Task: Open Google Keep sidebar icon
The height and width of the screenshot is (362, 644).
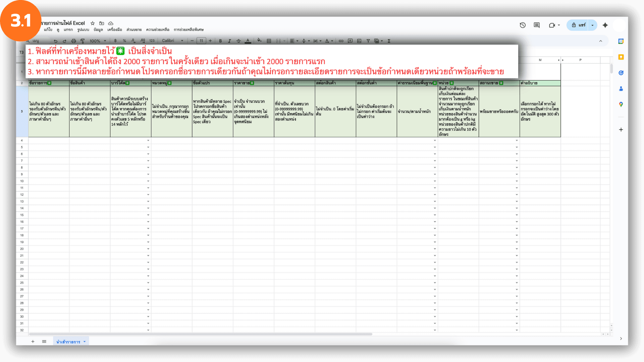Action: [x=621, y=57]
